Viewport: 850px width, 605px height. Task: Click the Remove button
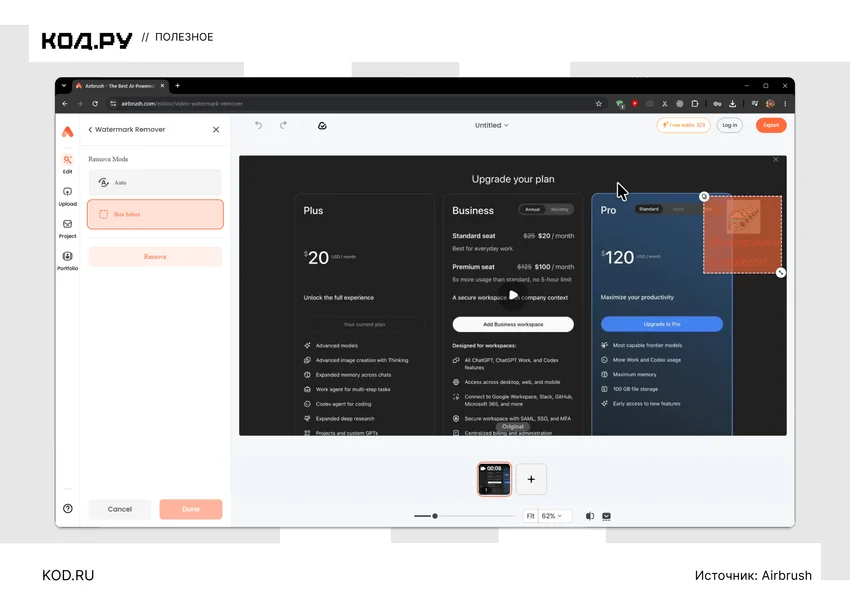(155, 256)
